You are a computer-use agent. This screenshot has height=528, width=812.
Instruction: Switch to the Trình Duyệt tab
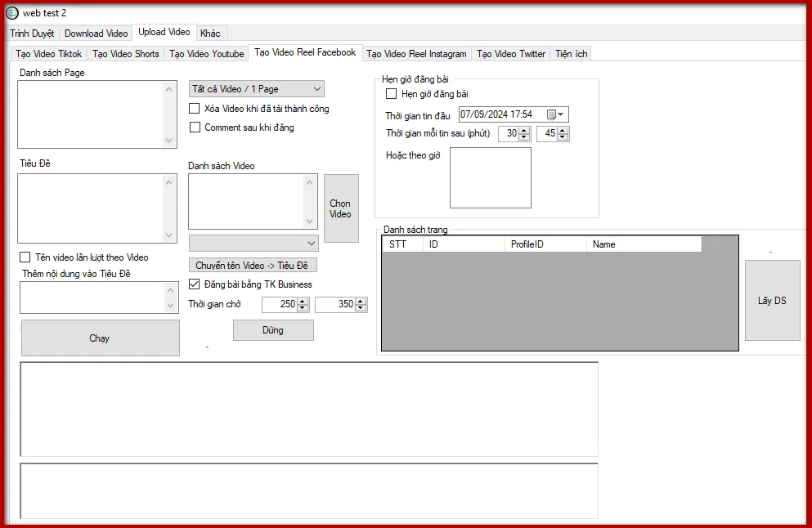pos(32,34)
